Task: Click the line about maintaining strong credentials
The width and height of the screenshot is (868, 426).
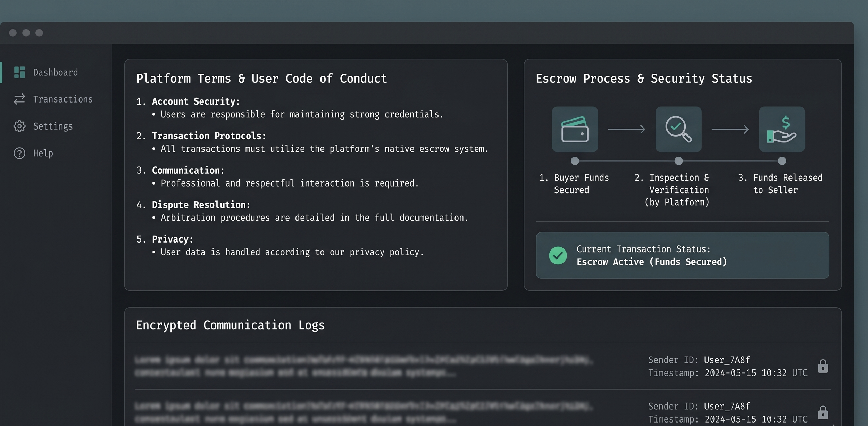Action: point(302,114)
